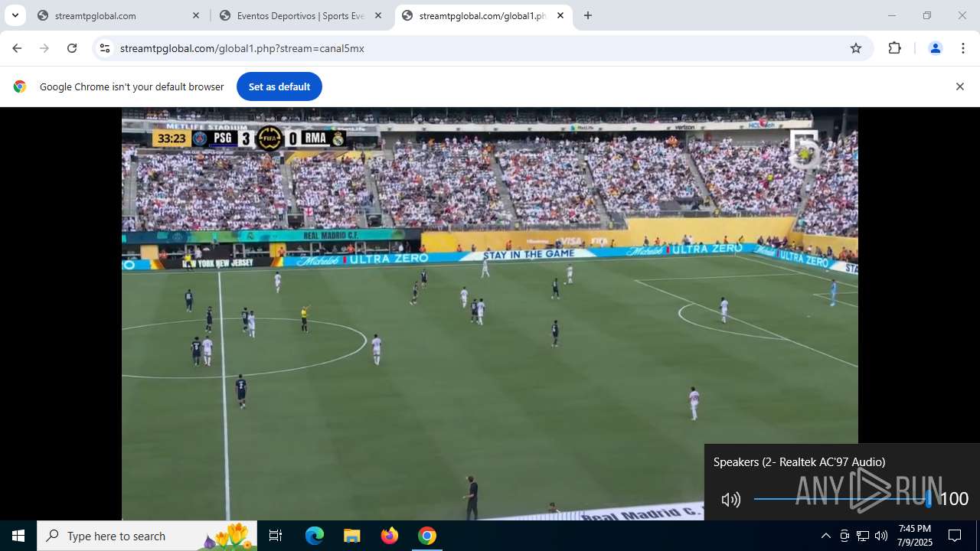The width and height of the screenshot is (980, 551).
Task: Close the active global1.php tab
Action: click(560, 15)
